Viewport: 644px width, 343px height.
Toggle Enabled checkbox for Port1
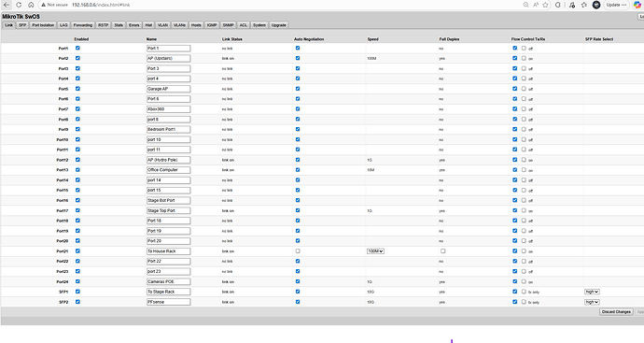click(x=77, y=48)
